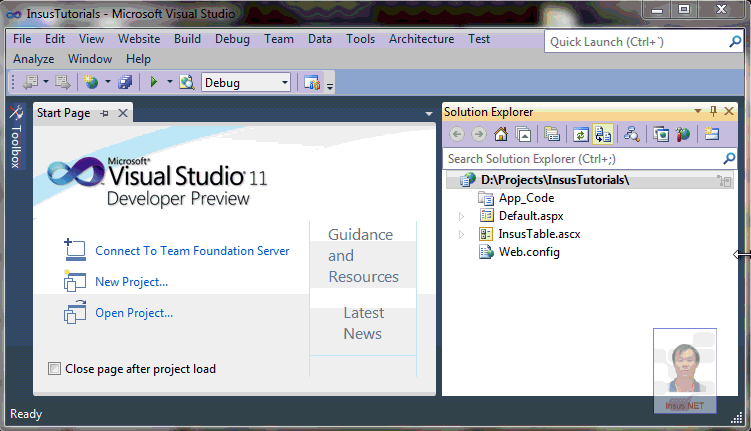Click the New Project... link
This screenshot has height=431, width=751.
point(131,282)
